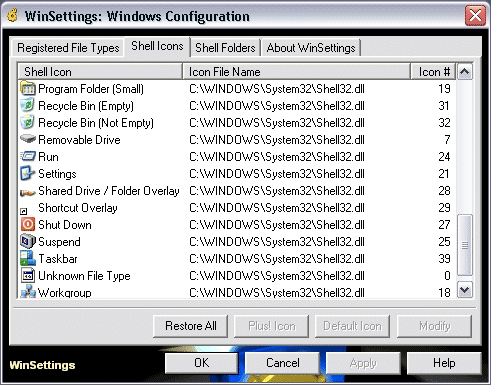Click the Plus! Icon button
Image resolution: width=491 pixels, height=385 pixels.
[x=272, y=326]
